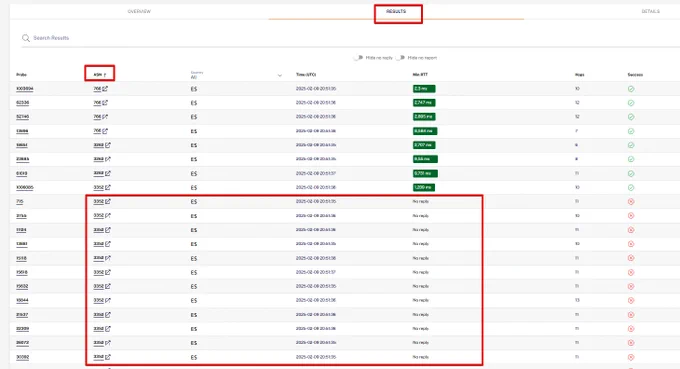Image resolution: width=680 pixels, height=369 pixels.
Task: Open probe 1003694 link
Action: click(x=25, y=89)
